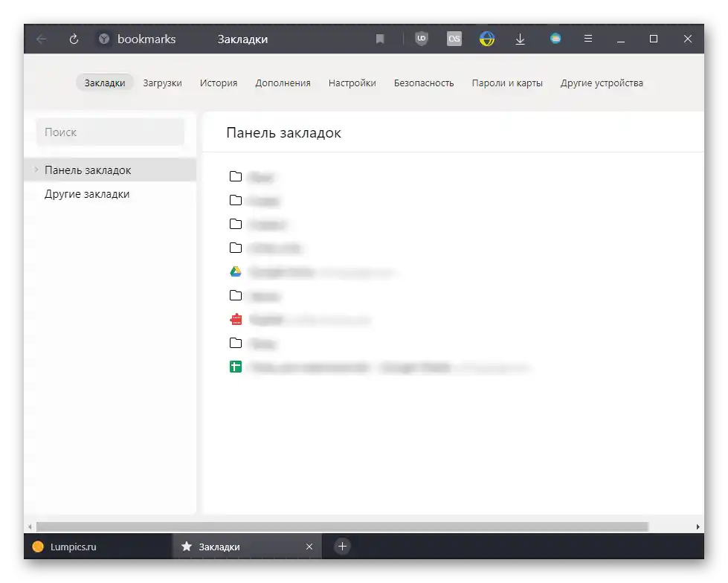Switch to the Lumpics.ru tab

point(98,547)
